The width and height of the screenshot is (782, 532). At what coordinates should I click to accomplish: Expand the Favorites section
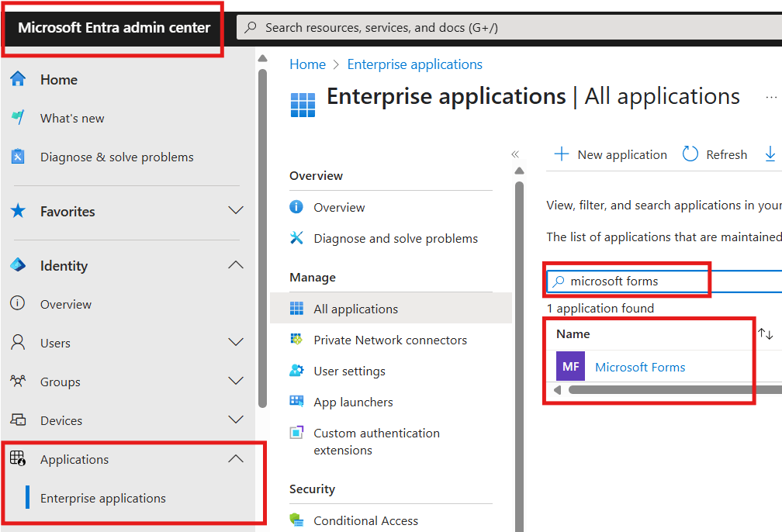236,211
